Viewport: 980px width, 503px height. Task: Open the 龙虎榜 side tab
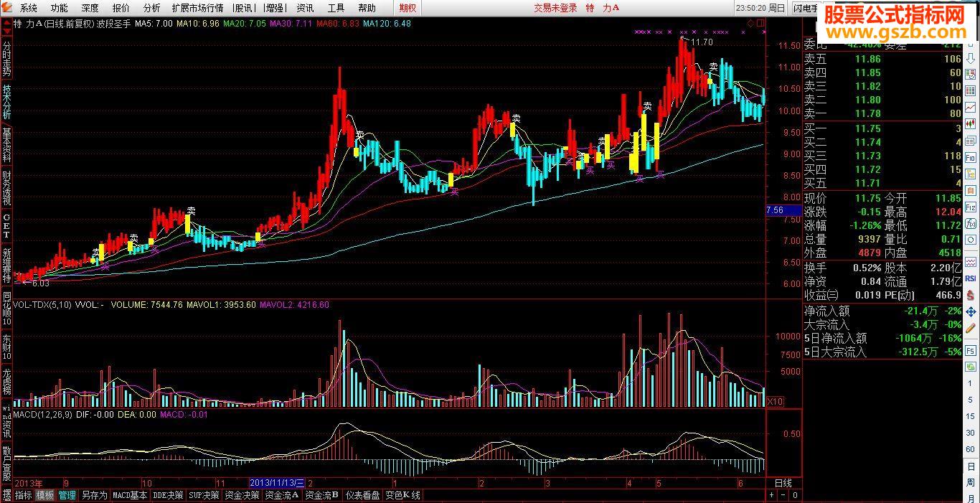[x=6, y=383]
